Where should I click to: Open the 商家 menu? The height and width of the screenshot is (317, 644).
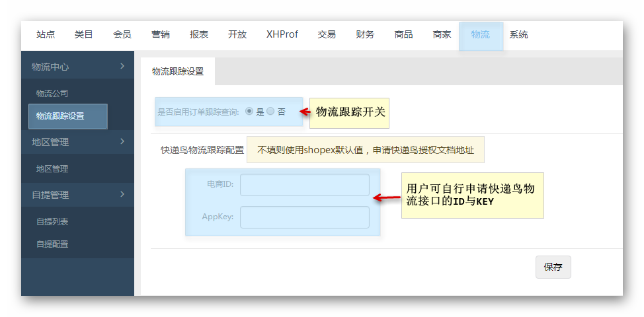pos(442,34)
